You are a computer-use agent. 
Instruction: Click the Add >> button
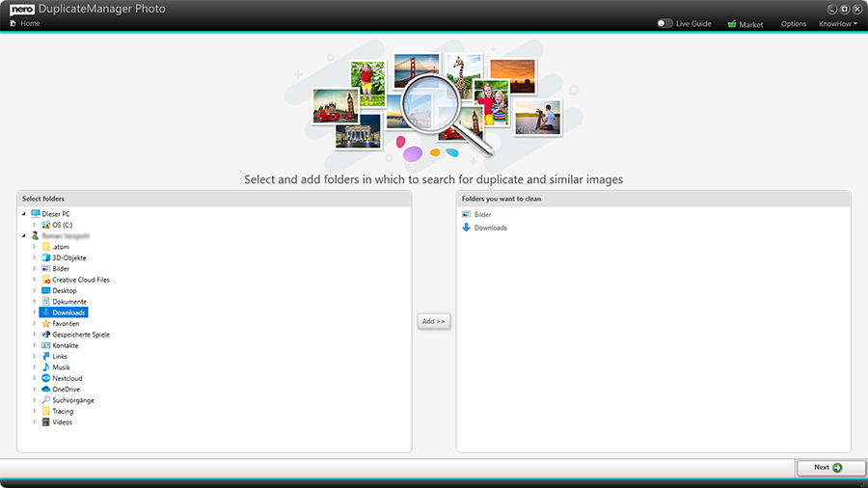click(433, 321)
